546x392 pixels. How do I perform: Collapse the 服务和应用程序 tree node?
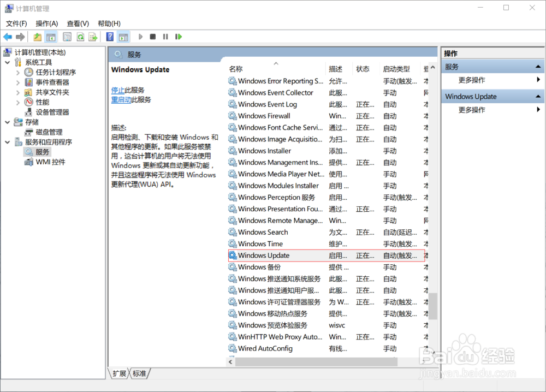7,142
